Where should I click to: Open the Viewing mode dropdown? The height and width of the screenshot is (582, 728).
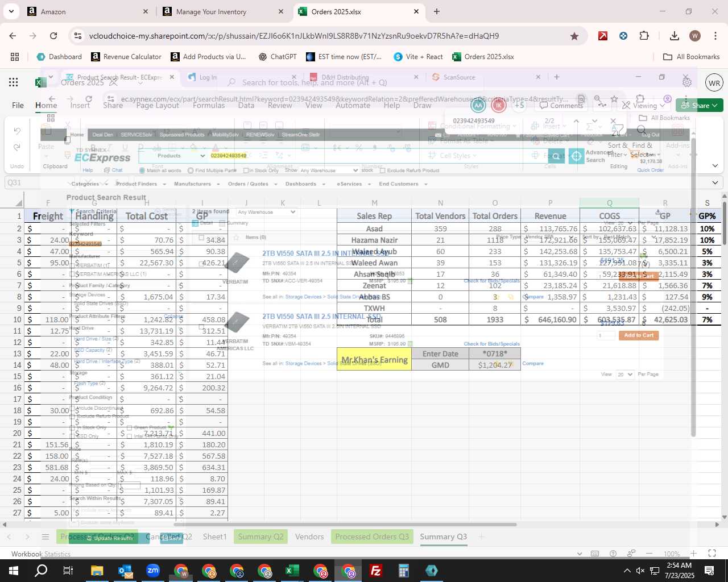(643, 105)
